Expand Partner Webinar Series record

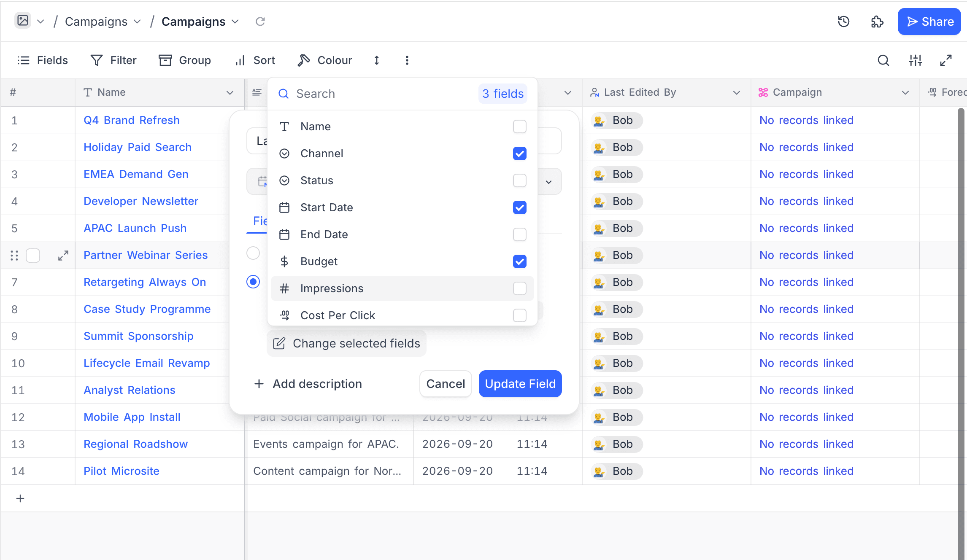[63, 255]
